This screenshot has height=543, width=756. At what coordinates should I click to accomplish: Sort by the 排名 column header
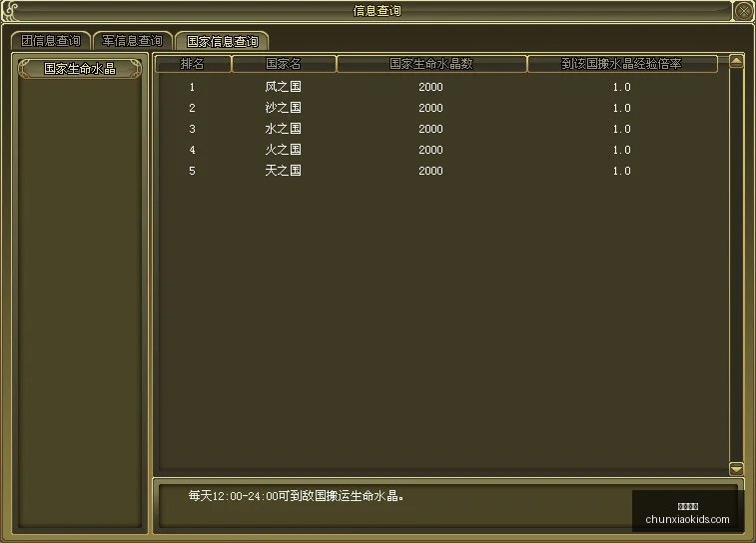click(x=193, y=64)
